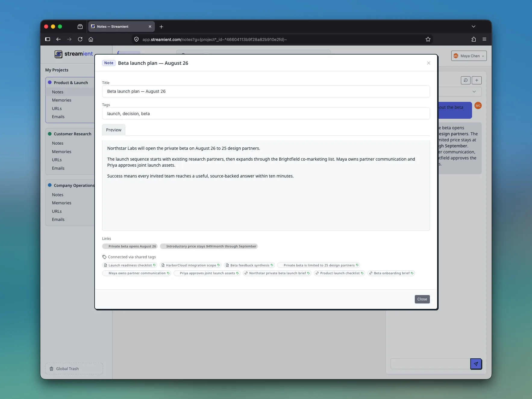Image resolution: width=532 pixels, height=399 pixels.
Task: Click the gray Close button
Action: (422, 299)
